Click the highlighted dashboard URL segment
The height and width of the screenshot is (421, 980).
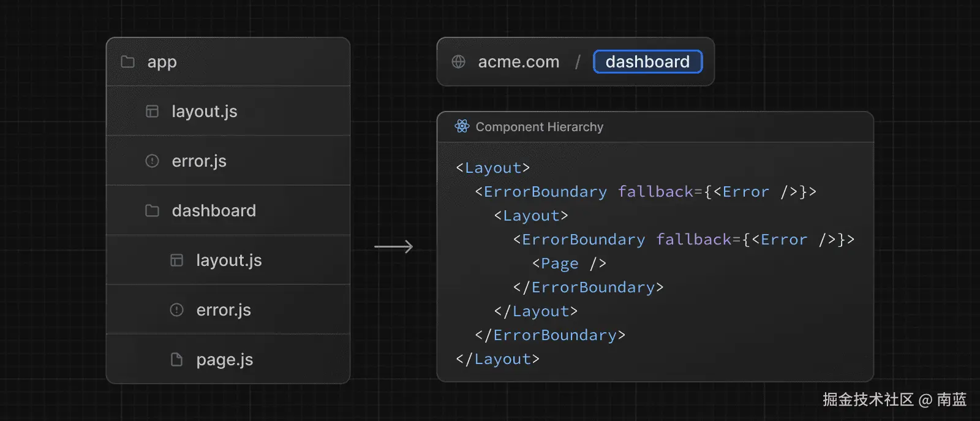pos(647,62)
